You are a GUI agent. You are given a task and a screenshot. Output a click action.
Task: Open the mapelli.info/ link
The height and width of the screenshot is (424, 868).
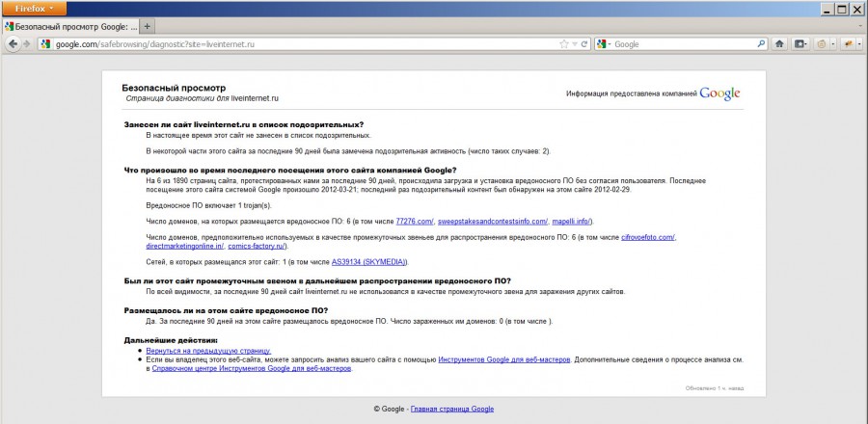pyautogui.click(x=572, y=222)
